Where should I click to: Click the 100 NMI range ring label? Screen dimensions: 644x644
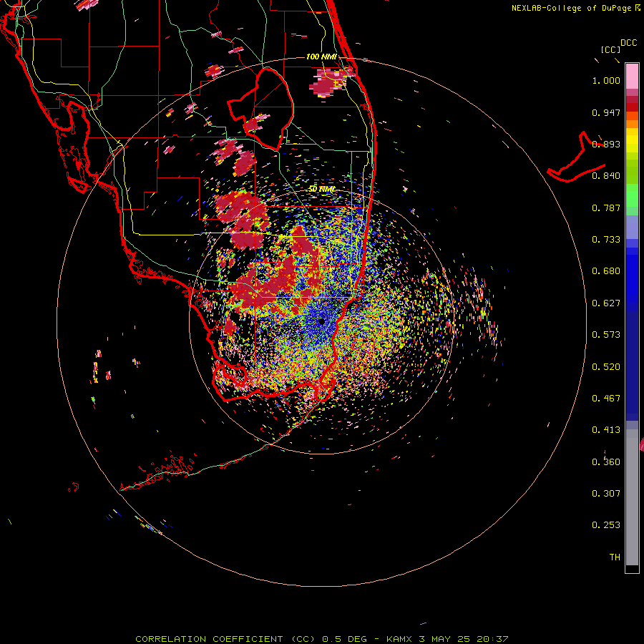tap(321, 57)
